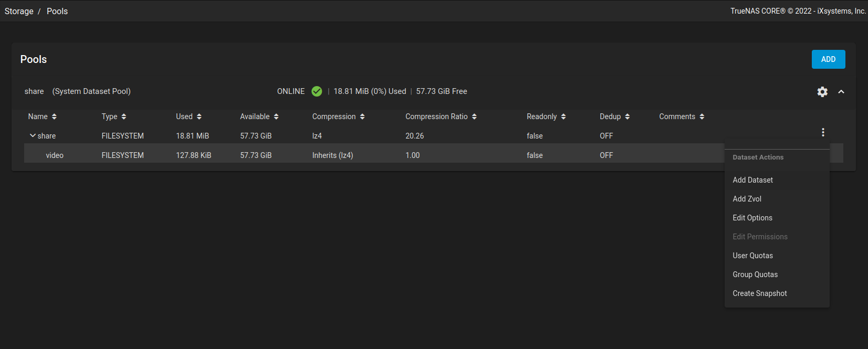868x349 pixels.
Task: Go to Storage in the breadcrumb
Action: click(x=19, y=11)
